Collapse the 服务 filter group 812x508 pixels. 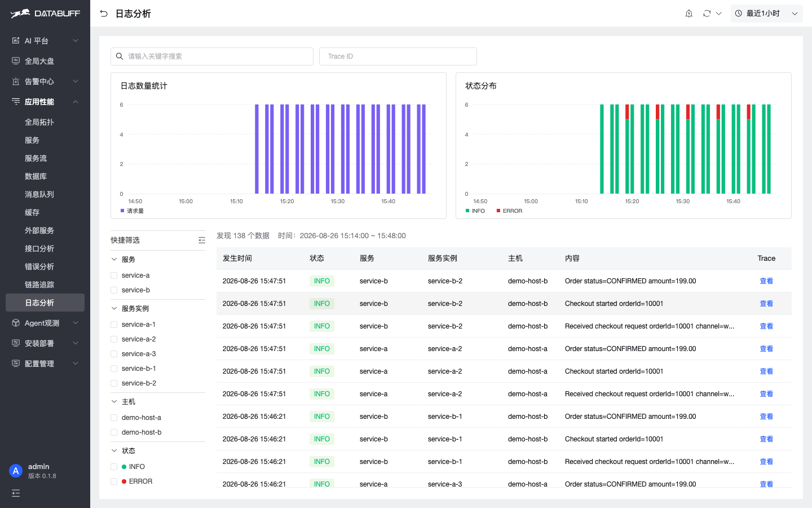point(114,260)
